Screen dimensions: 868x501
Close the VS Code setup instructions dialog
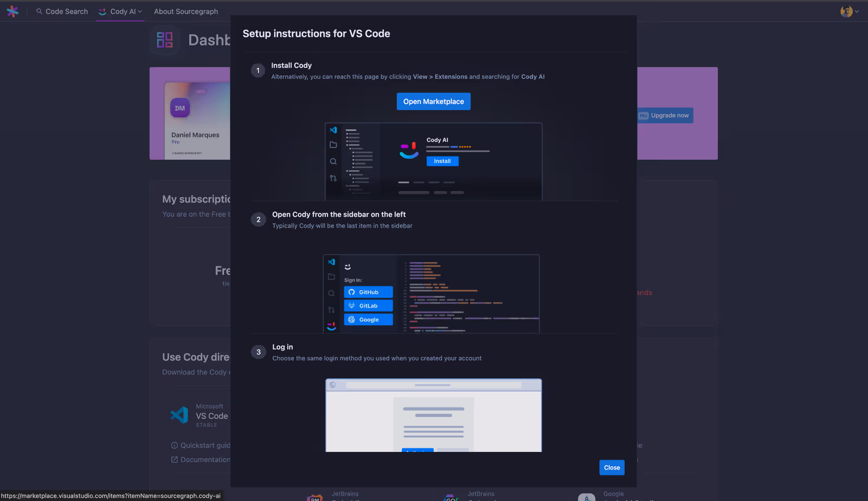point(612,467)
